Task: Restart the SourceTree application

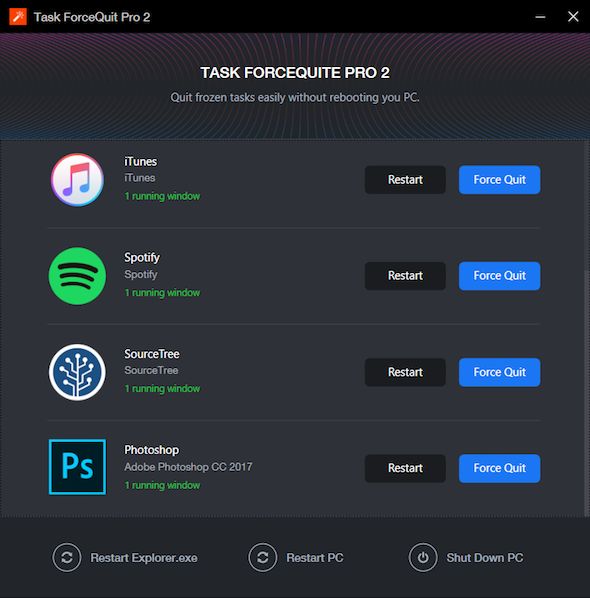Action: [405, 372]
